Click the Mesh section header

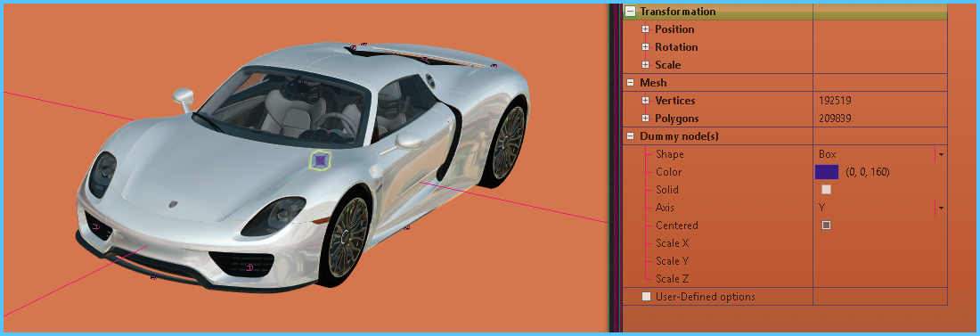point(653,83)
